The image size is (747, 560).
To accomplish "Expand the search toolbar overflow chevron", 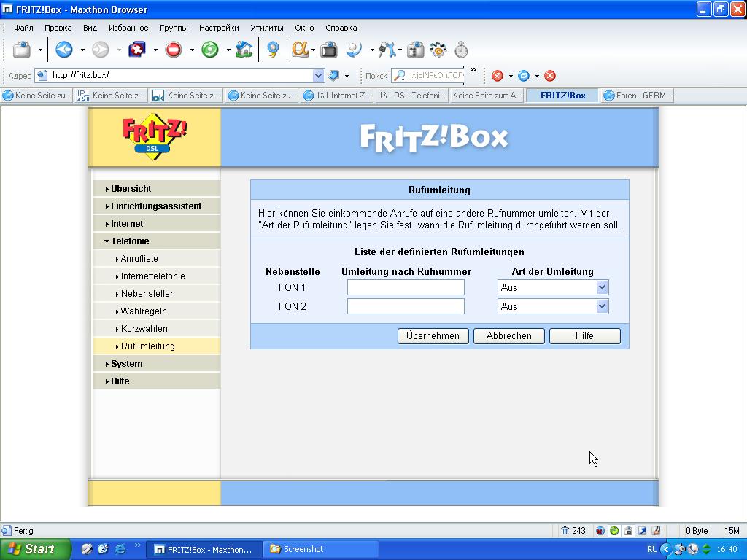I will click(473, 70).
